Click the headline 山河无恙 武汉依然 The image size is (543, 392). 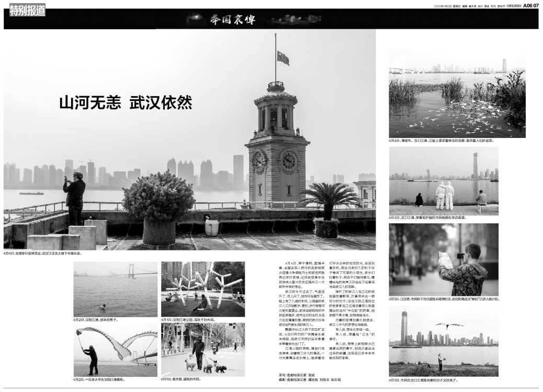[126, 102]
